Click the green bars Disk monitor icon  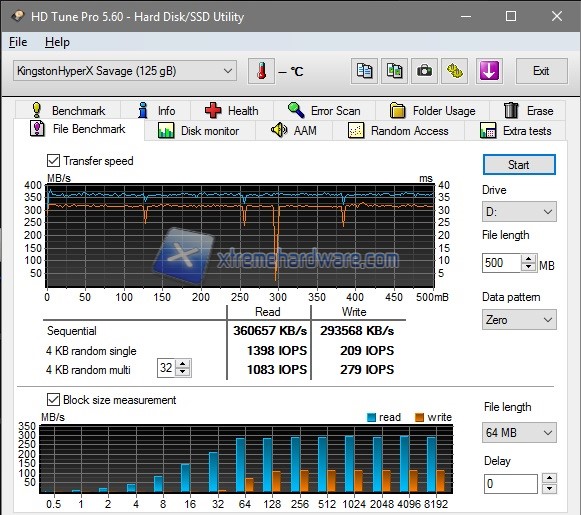pos(166,130)
